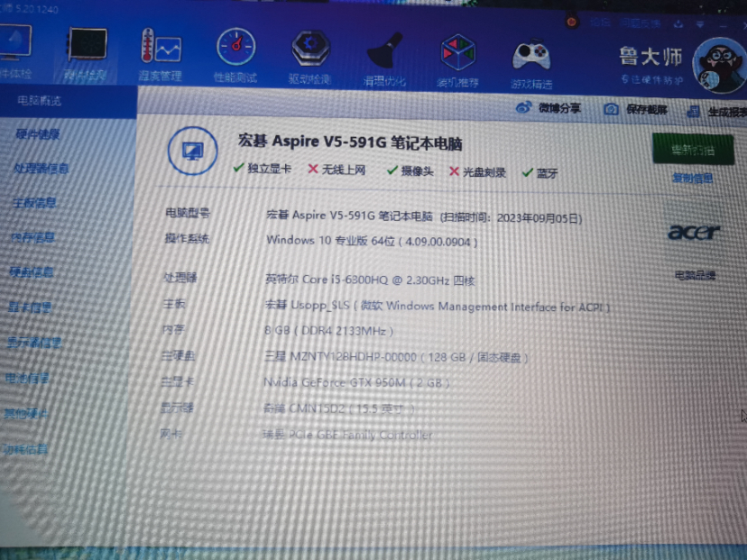This screenshot has height=560, width=747.
Task: Click the 摄像头 green check mark
Action: 392,170
